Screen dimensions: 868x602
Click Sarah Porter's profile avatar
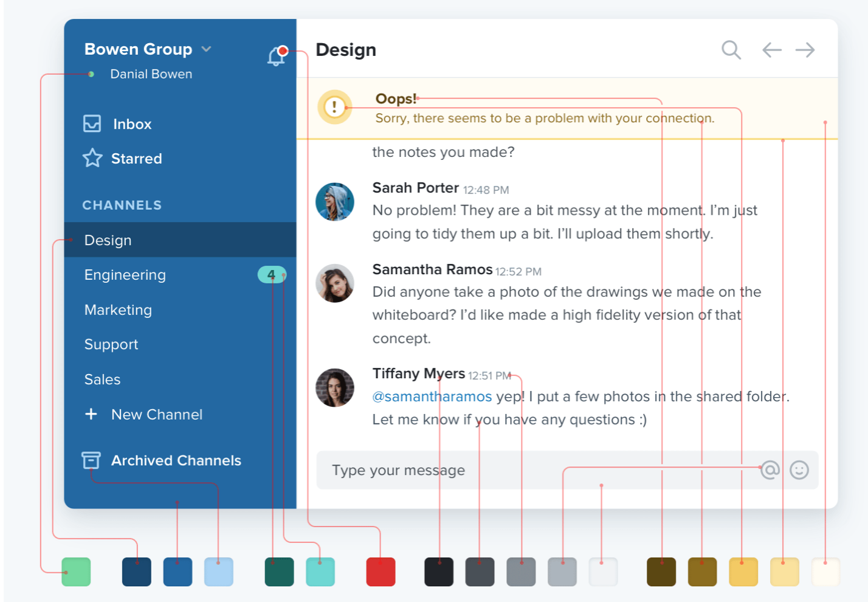click(x=334, y=202)
